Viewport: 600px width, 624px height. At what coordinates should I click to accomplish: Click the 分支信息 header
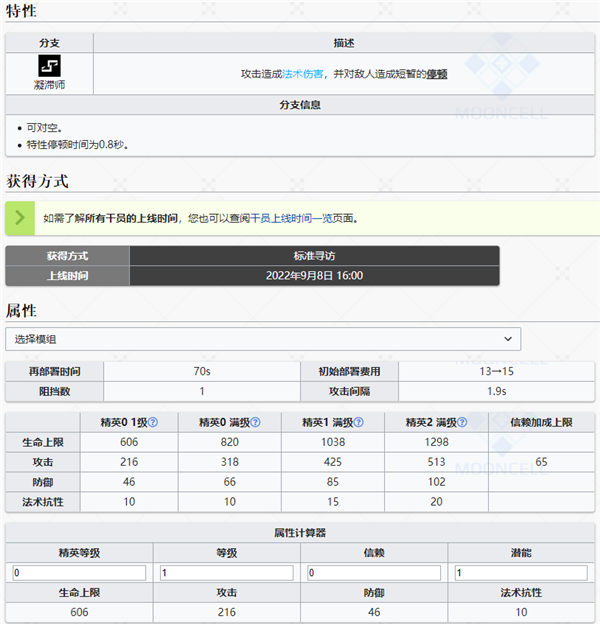pyautogui.click(x=300, y=105)
